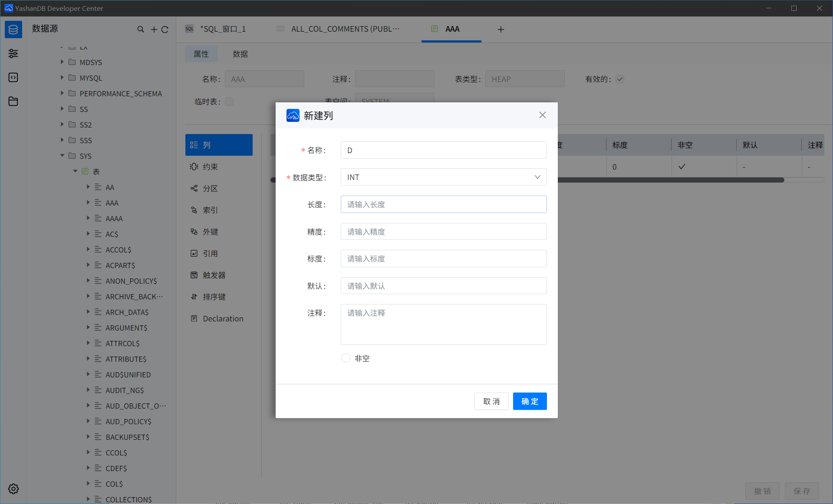Focus the 长度 length input field

pos(444,204)
